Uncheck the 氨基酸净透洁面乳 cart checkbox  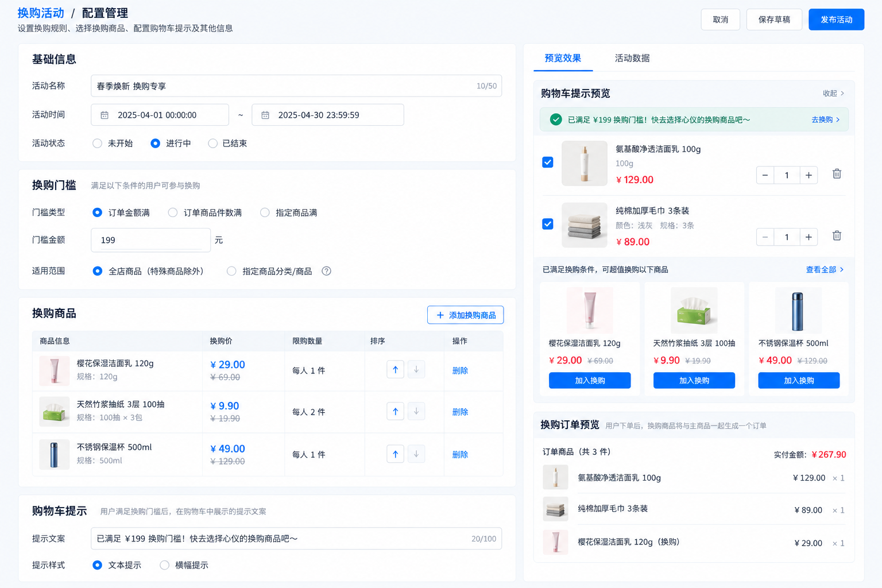pos(548,163)
